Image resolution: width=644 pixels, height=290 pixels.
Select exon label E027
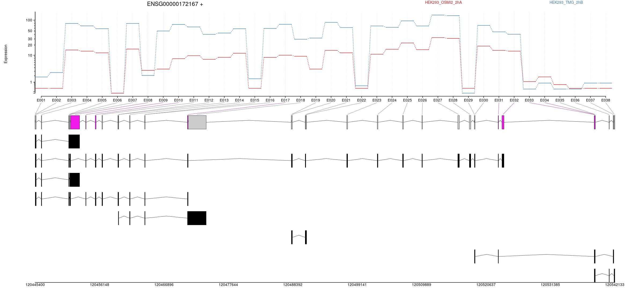pyautogui.click(x=438, y=100)
